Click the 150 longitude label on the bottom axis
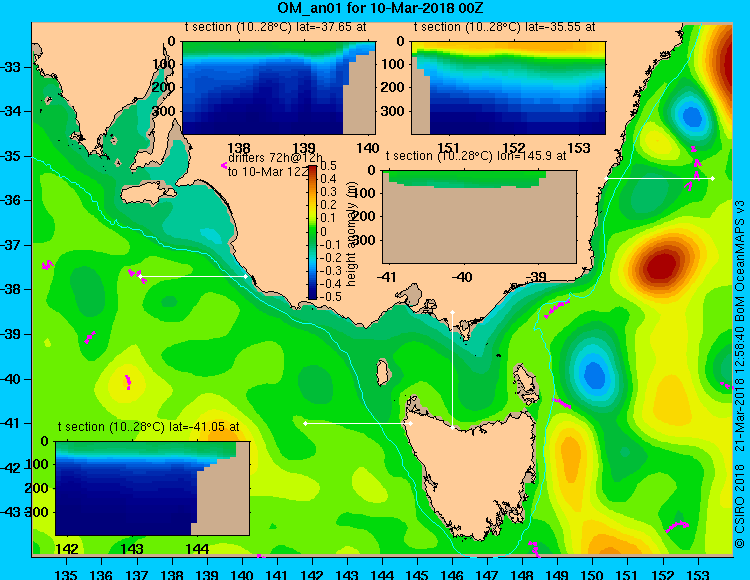The height and width of the screenshot is (580, 750). pos(592,574)
